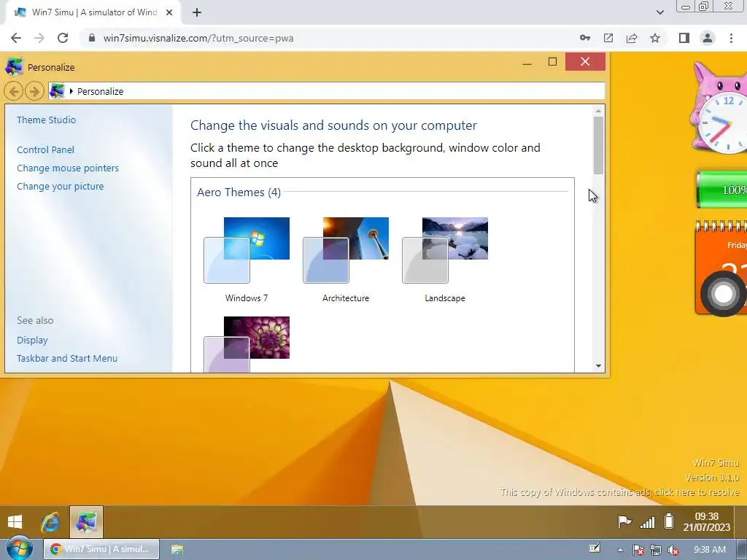Click the battery icon in simulator tray
The height and width of the screenshot is (560, 747).
[669, 521]
